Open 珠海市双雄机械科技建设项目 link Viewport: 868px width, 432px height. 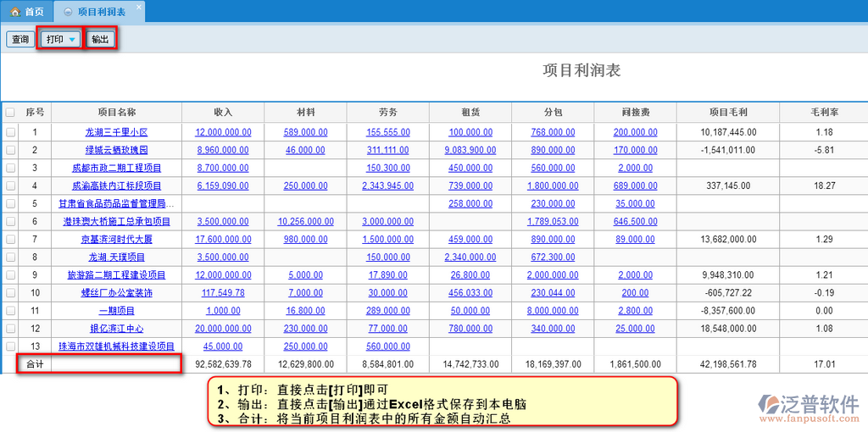[116, 346]
